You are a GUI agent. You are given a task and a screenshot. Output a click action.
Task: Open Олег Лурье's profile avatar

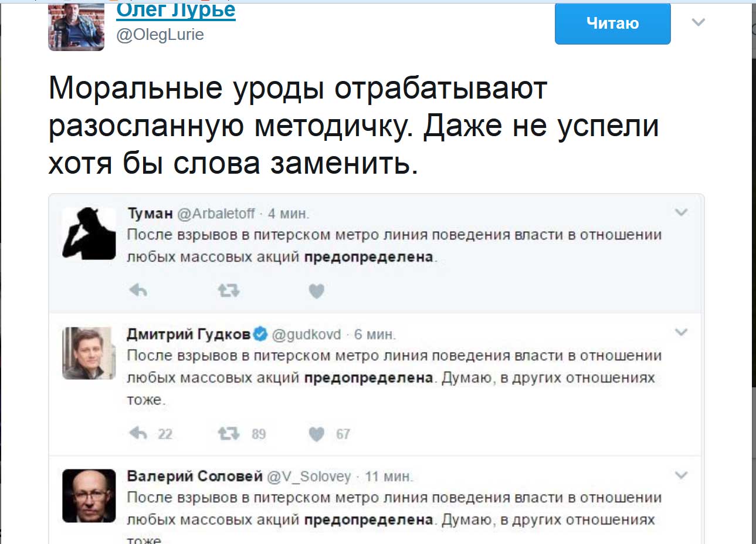click(x=76, y=28)
